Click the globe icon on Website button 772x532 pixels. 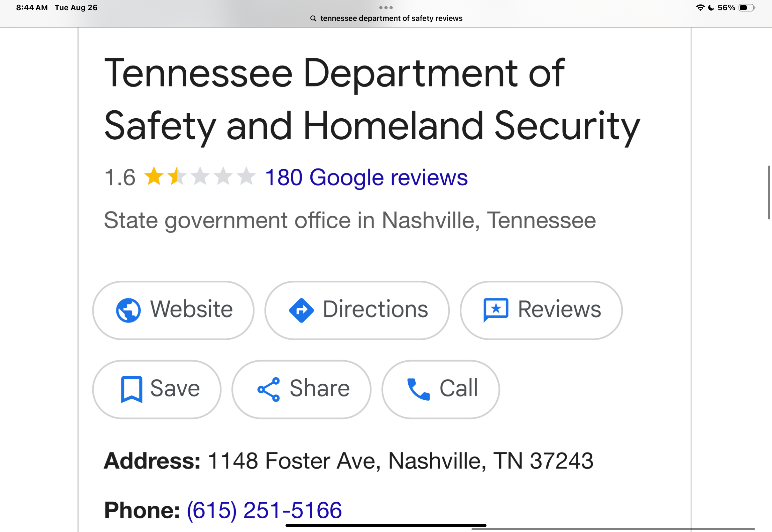[128, 310]
